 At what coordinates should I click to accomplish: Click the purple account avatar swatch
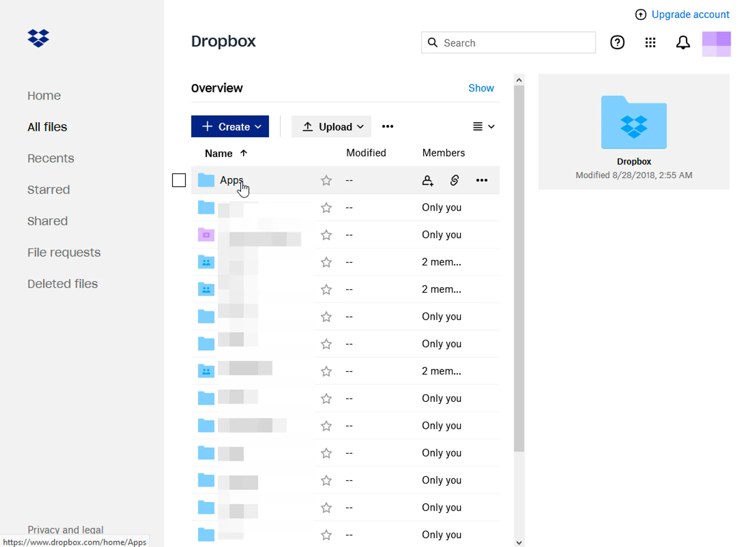point(716,44)
